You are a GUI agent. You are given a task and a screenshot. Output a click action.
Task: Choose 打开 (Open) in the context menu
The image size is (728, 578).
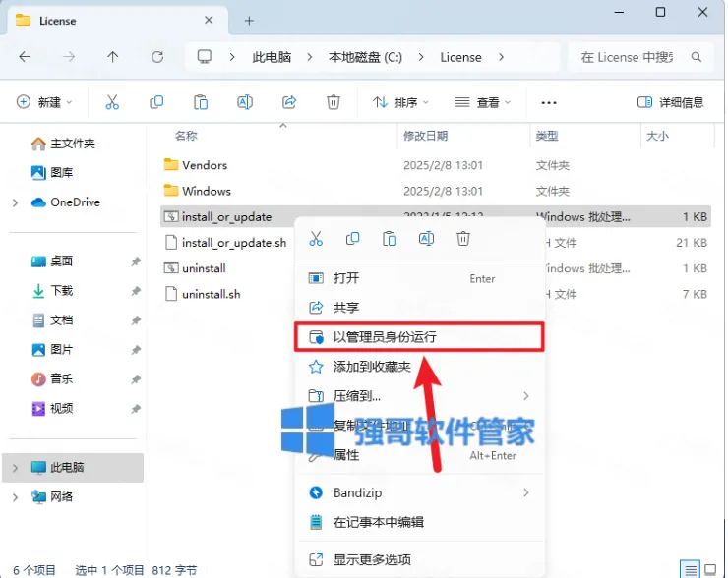pyautogui.click(x=419, y=278)
